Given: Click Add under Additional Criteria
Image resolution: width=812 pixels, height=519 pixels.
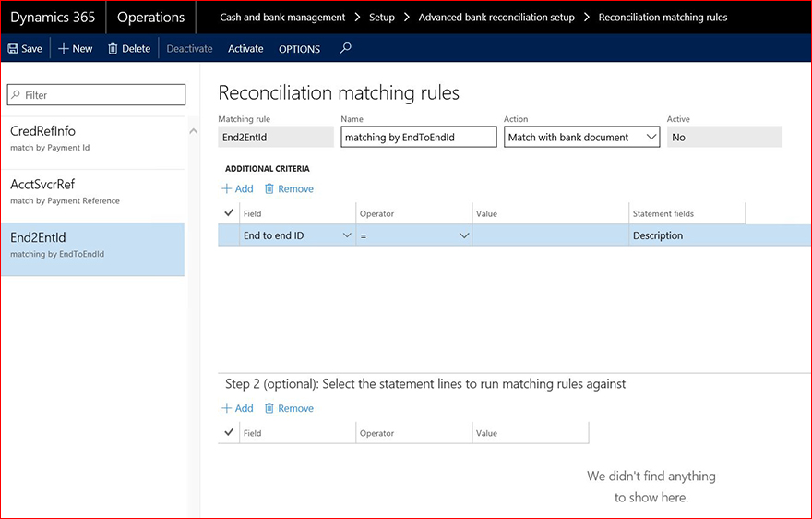Looking at the screenshot, I should pyautogui.click(x=244, y=188).
